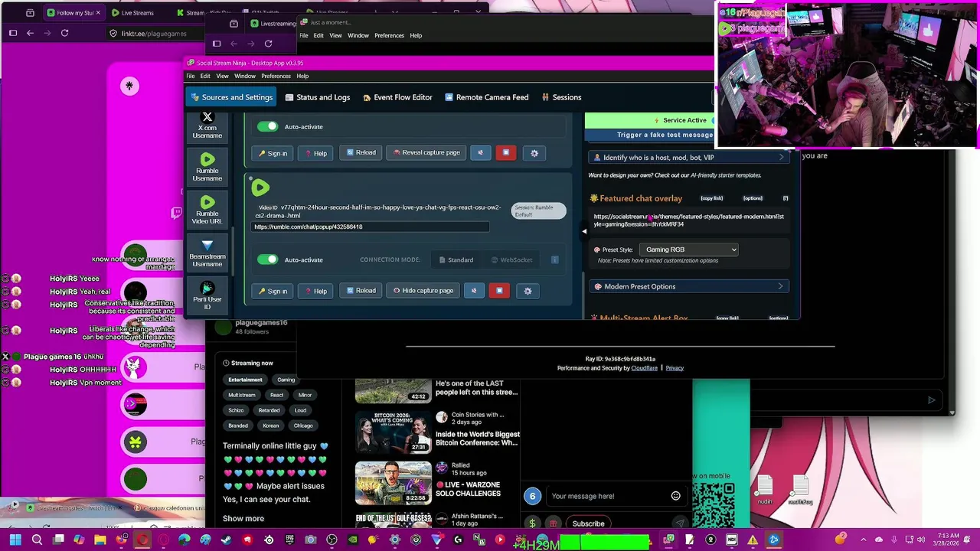Viewport: 980px width, 551px height.
Task: Open the NDI icon in the taskbar
Action: click(x=731, y=540)
